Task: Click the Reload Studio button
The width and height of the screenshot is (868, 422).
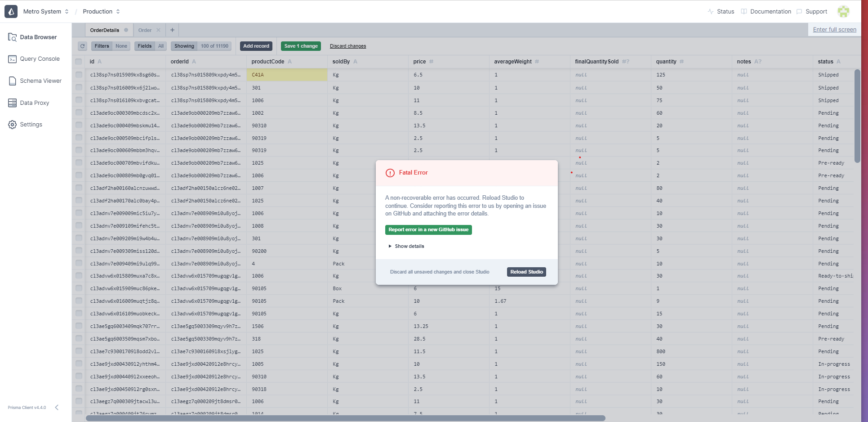Action: click(x=526, y=272)
